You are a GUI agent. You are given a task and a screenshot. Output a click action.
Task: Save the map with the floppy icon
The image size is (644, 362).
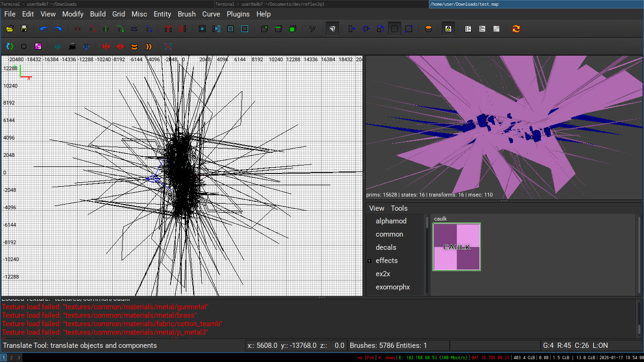pyautogui.click(x=24, y=29)
